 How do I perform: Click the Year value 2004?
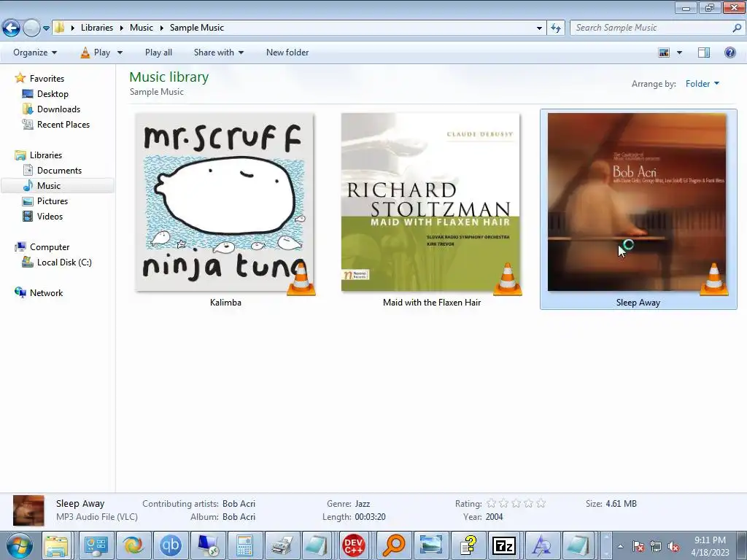click(x=495, y=517)
